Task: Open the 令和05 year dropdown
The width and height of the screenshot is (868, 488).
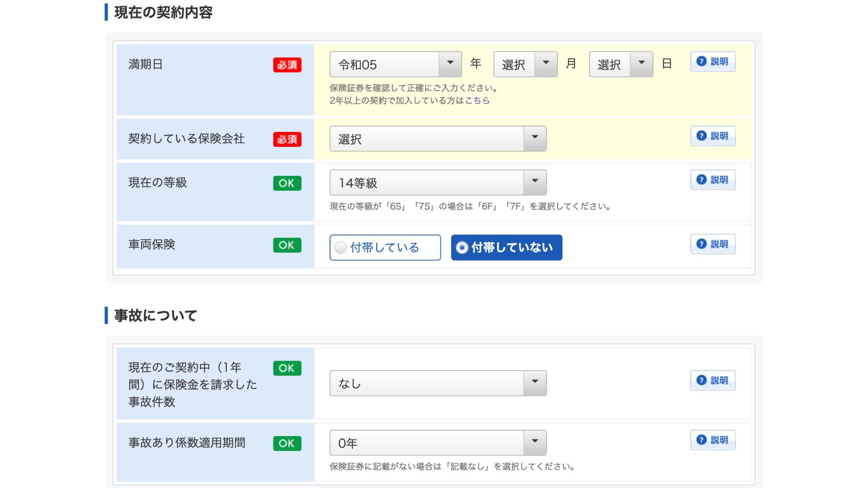Action: coord(396,64)
